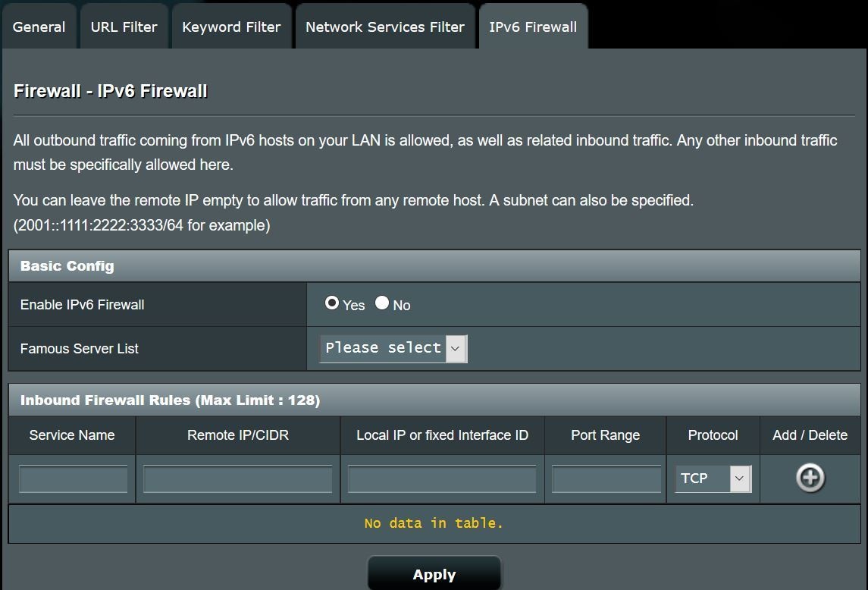Select Yes to enable IPv6 Firewall

tap(331, 303)
